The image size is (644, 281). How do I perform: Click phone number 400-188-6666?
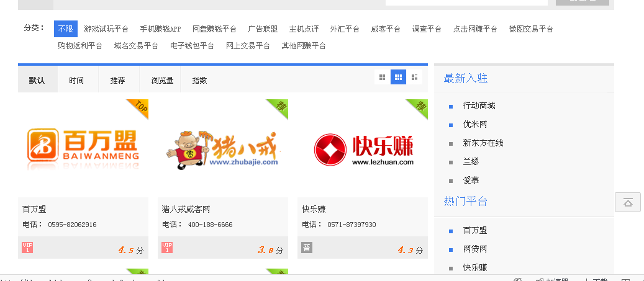tap(211, 225)
